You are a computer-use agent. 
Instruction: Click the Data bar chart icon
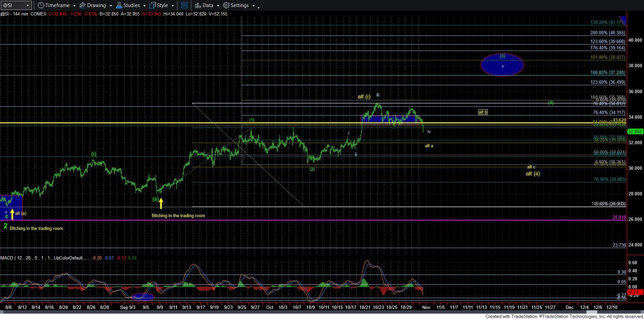(x=198, y=5)
